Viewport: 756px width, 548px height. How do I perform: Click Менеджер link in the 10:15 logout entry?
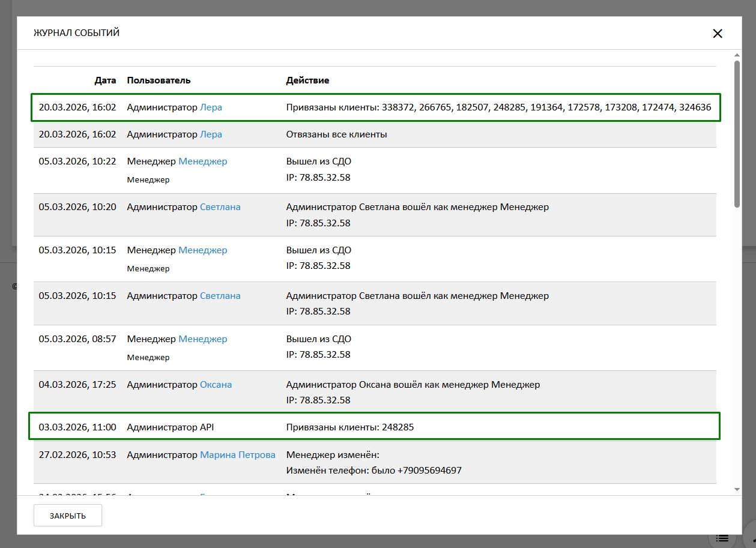[x=202, y=250]
